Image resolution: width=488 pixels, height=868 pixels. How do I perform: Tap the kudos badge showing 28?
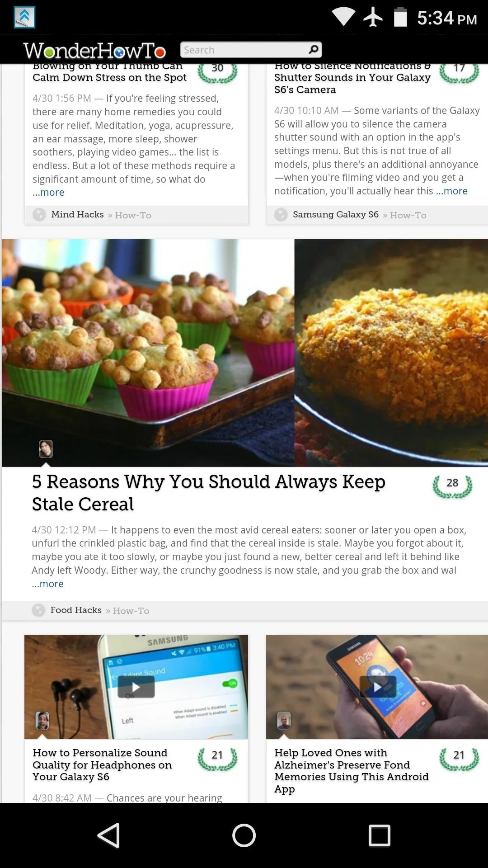(x=452, y=486)
